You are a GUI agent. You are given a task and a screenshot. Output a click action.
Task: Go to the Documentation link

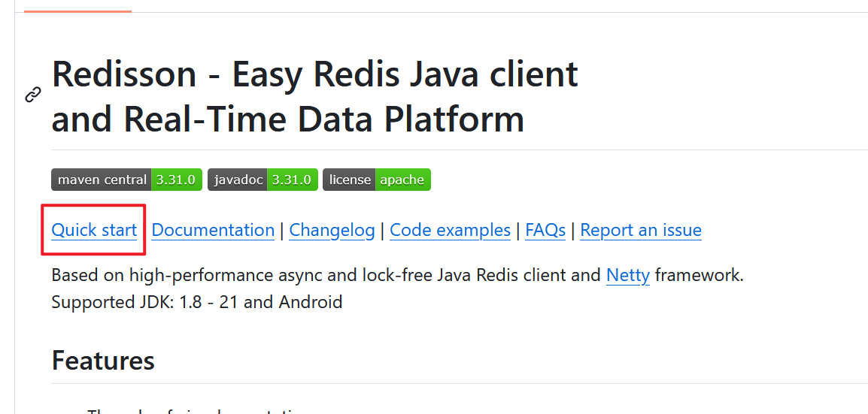pyautogui.click(x=213, y=230)
